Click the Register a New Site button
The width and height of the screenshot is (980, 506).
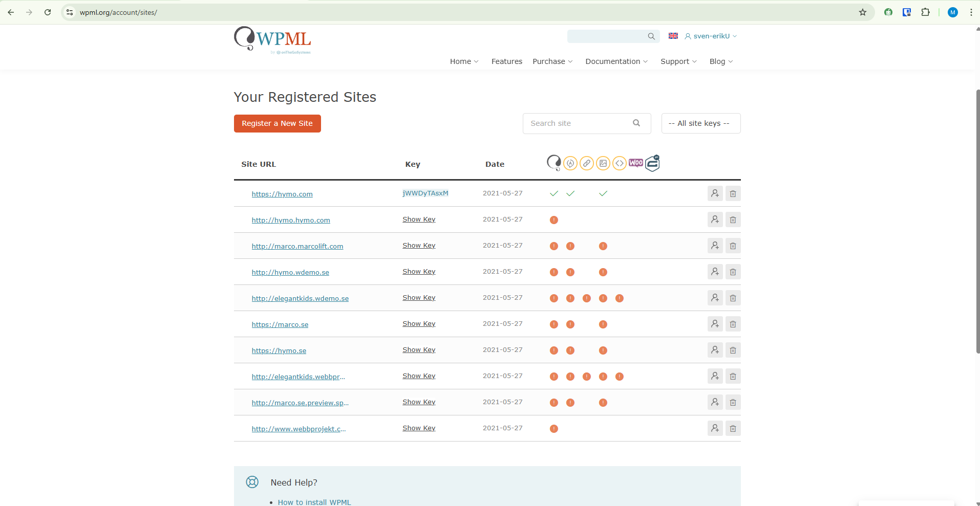click(x=278, y=123)
